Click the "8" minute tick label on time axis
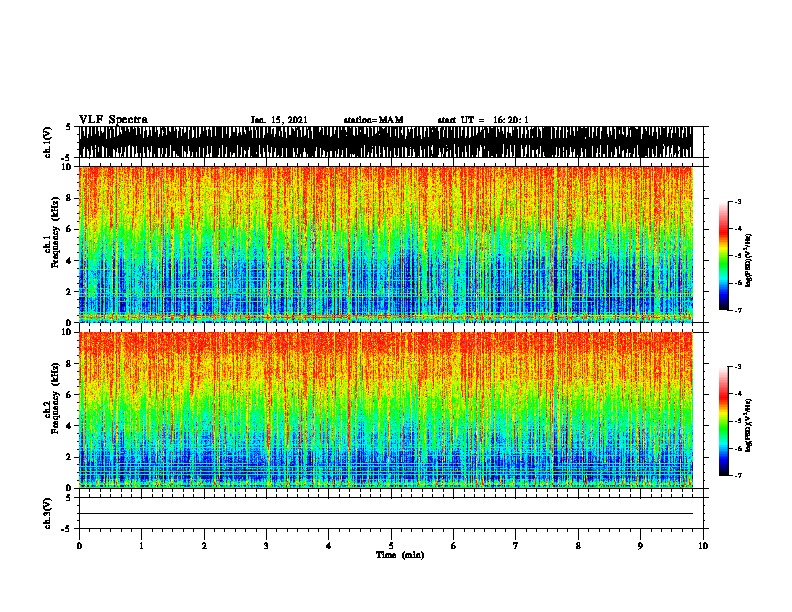Viewport: 792px width, 612px height. point(578,546)
